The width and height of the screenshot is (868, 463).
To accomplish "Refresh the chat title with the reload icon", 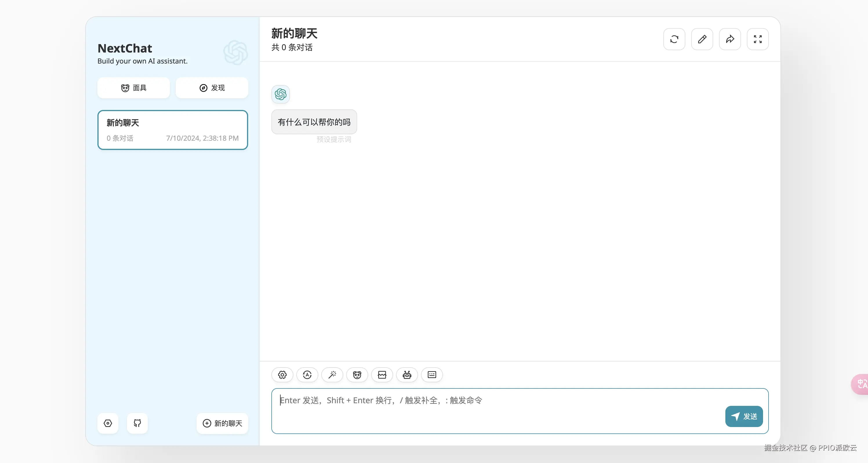I will 674,39.
